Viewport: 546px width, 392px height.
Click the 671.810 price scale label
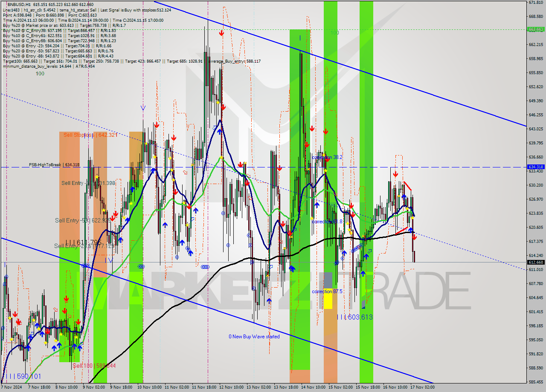(x=536, y=3)
